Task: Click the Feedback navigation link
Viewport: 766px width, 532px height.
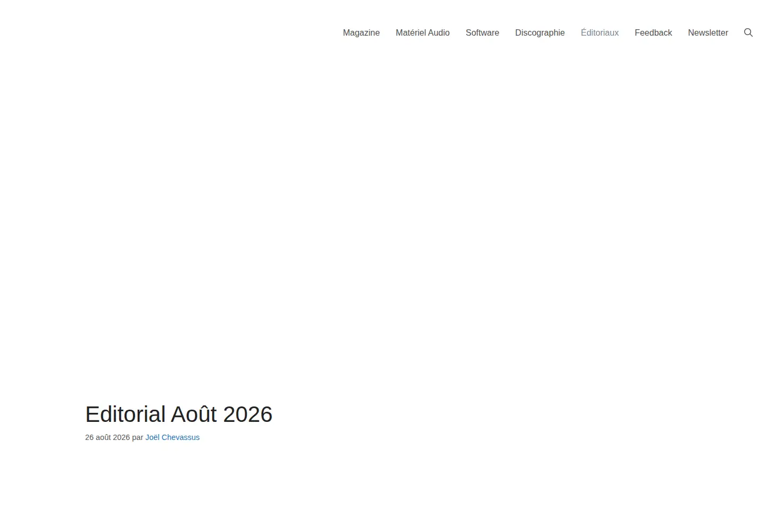Action: [x=653, y=32]
